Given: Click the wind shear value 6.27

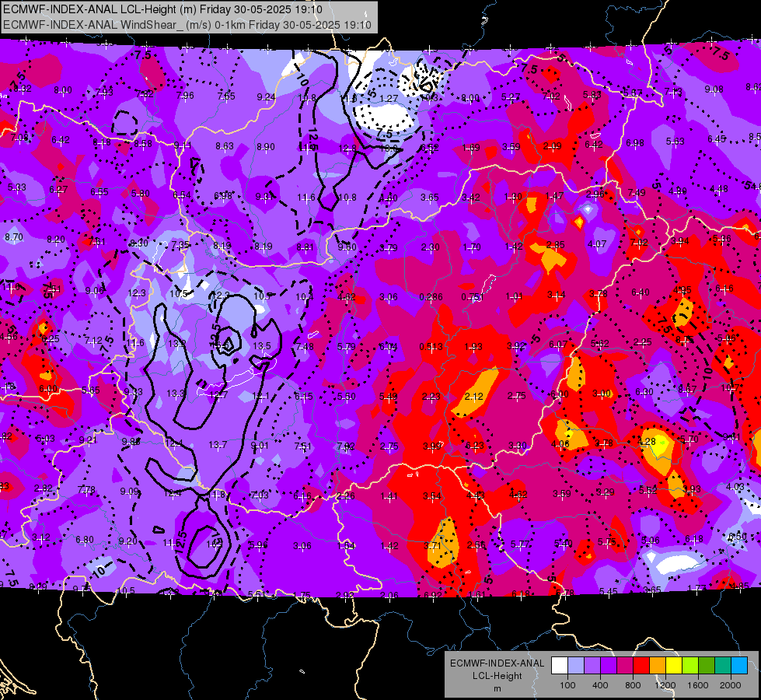Looking at the screenshot, I should [x=58, y=190].
